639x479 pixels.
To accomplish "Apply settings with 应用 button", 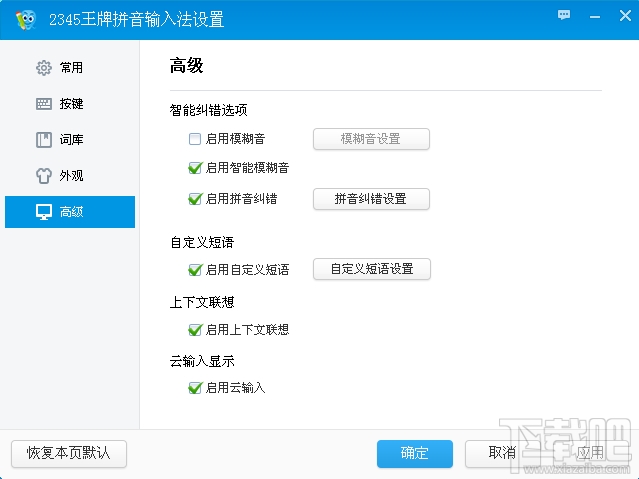I will coord(591,453).
